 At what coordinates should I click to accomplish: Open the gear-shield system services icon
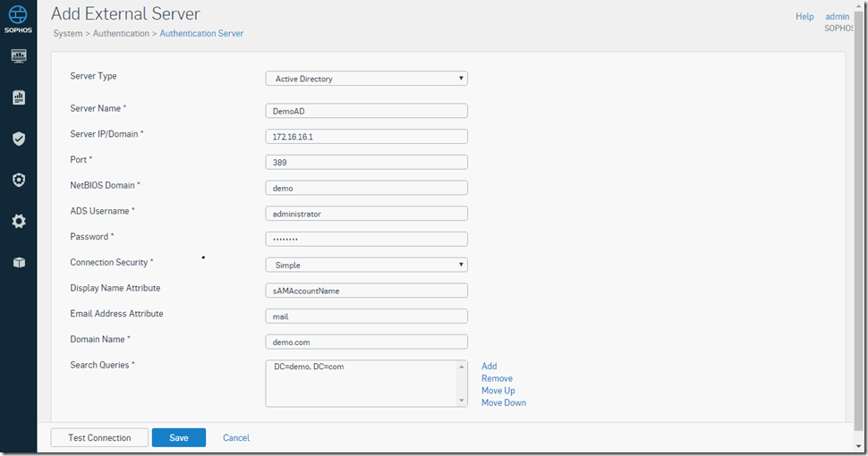(x=19, y=180)
